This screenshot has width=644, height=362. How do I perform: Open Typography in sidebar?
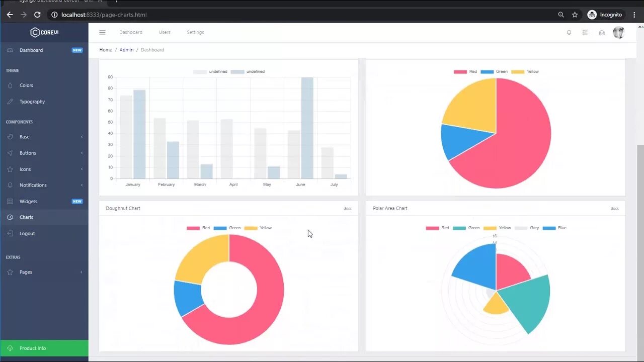click(44, 102)
